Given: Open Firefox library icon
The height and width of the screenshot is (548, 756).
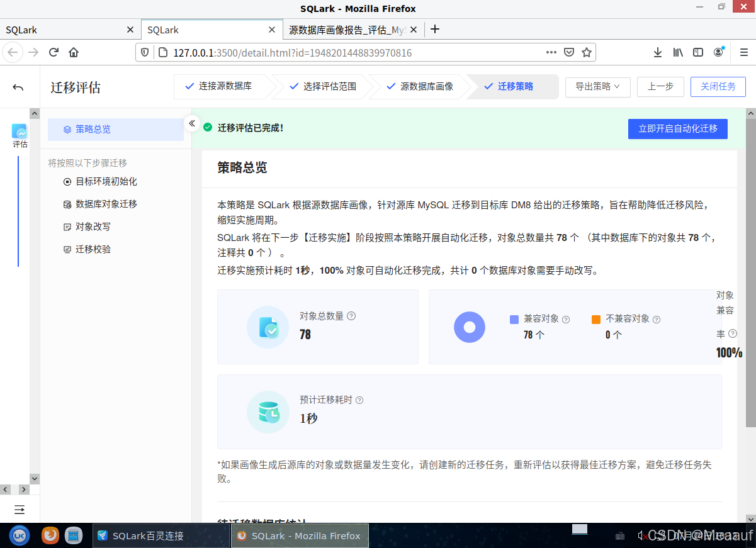Looking at the screenshot, I should coord(678,52).
